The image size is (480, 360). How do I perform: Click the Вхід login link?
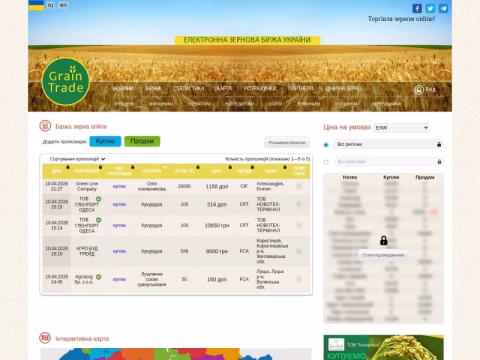431,89
